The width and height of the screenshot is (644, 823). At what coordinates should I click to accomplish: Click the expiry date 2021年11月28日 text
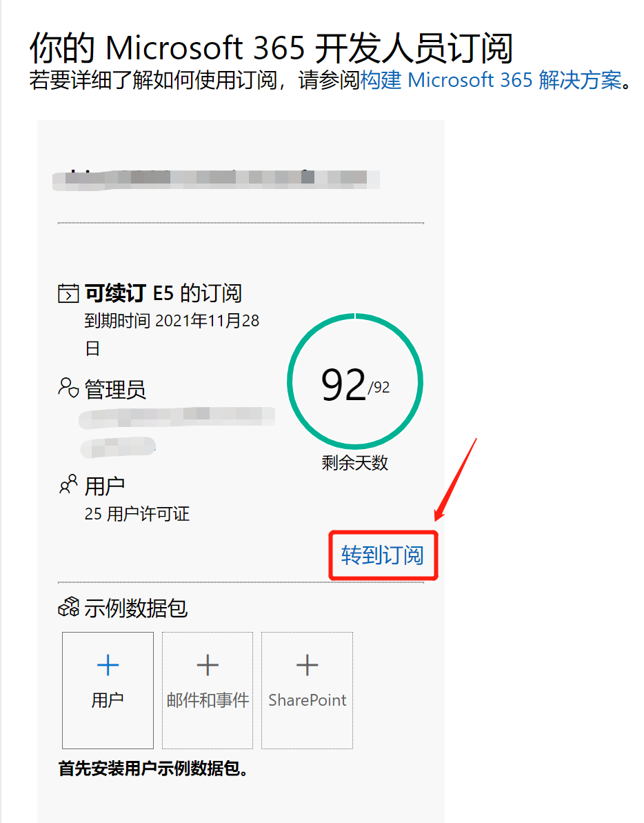pyautogui.click(x=172, y=335)
